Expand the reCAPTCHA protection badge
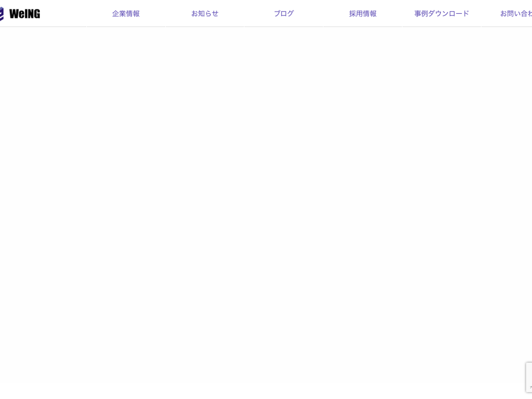 (x=529, y=377)
